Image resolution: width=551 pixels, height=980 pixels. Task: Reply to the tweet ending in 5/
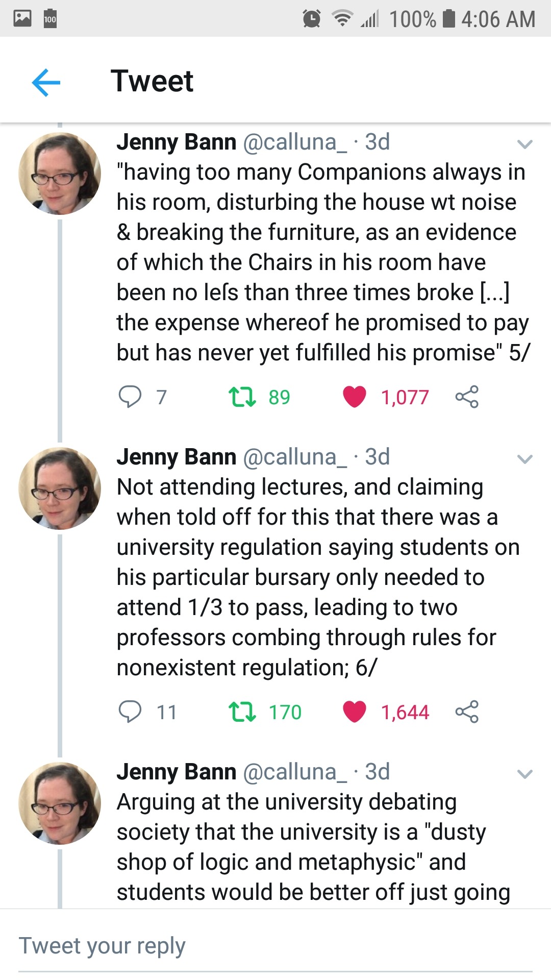pyautogui.click(x=130, y=397)
